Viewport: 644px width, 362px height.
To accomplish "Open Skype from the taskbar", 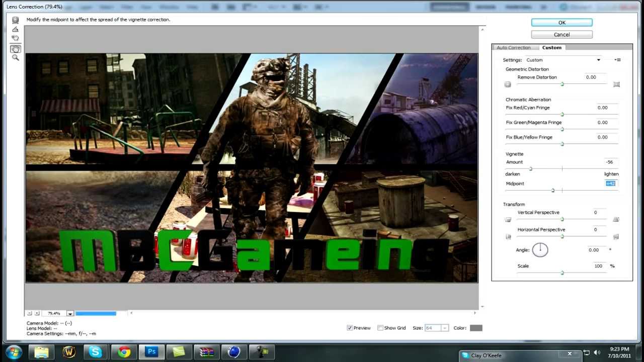I will [96, 352].
